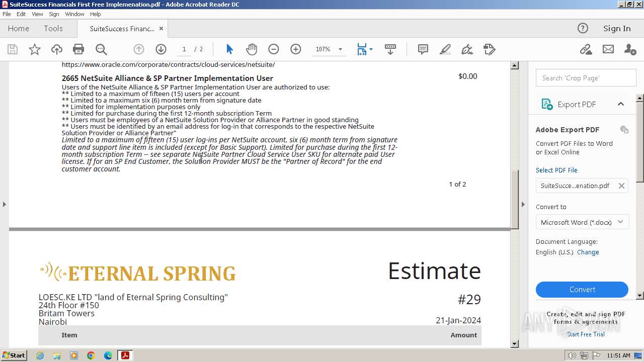Image resolution: width=644 pixels, height=362 pixels.
Task: Open the Fill and Sign tool
Action: (x=467, y=49)
